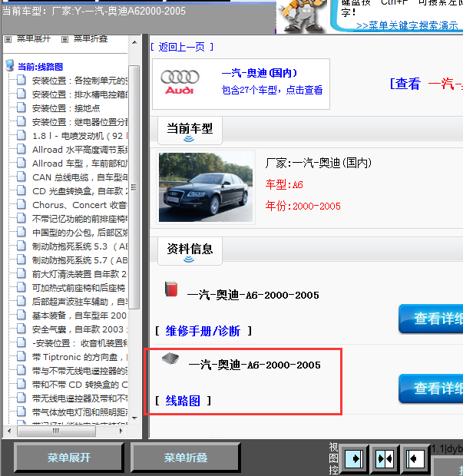The image size is (463, 476).
Task: Open 包含27个车型，点击查看 link
Action: tap(272, 90)
